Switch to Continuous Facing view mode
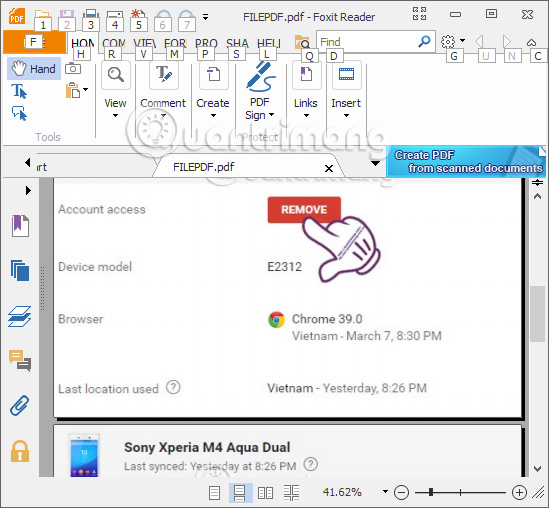The width and height of the screenshot is (549, 508). click(291, 493)
